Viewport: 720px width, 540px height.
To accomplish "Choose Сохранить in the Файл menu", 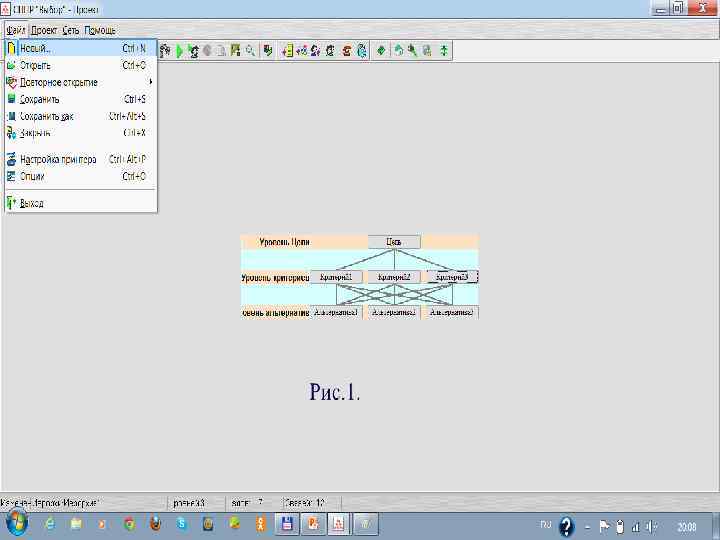I will click(81, 99).
